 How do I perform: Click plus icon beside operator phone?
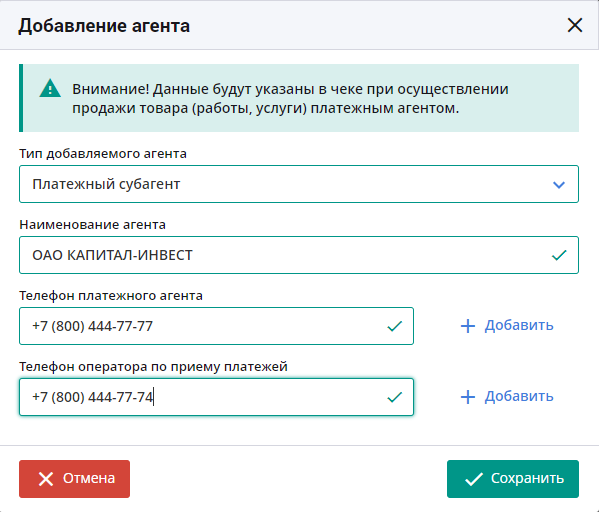point(468,397)
